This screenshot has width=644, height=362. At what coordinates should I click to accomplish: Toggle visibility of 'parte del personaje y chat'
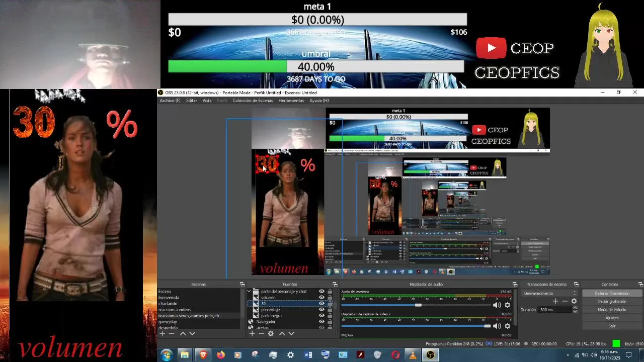321,292
